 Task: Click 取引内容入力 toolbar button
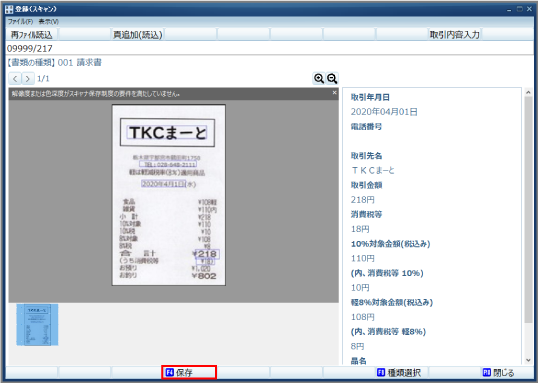click(454, 35)
